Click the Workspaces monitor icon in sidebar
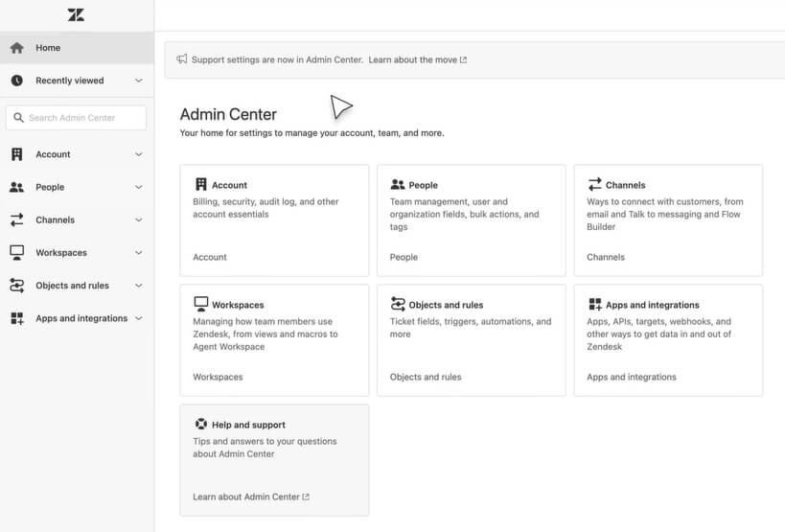This screenshot has height=532, width=785. pyautogui.click(x=16, y=253)
